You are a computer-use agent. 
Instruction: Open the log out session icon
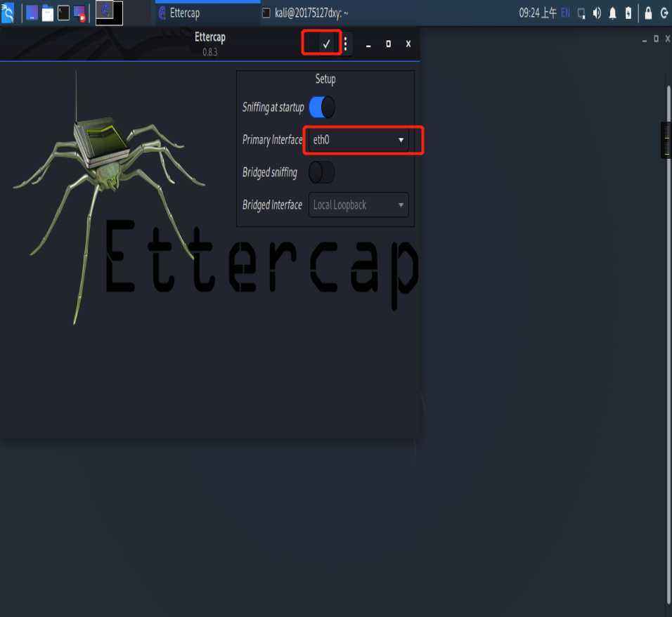click(664, 13)
